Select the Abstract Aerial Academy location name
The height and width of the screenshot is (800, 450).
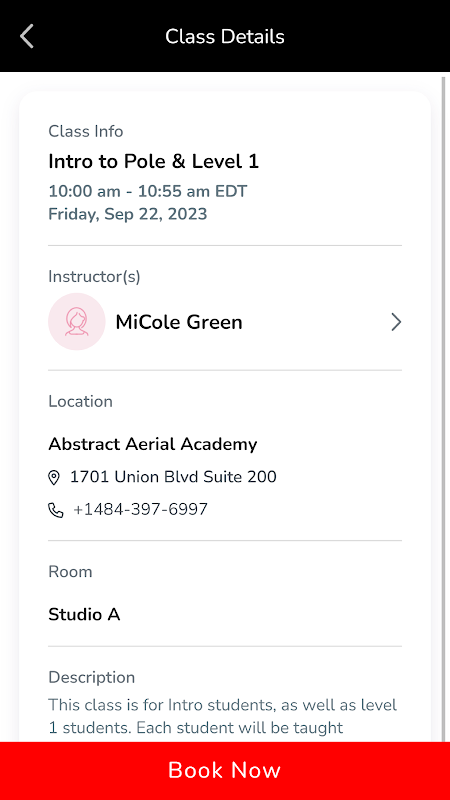pyautogui.click(x=153, y=444)
